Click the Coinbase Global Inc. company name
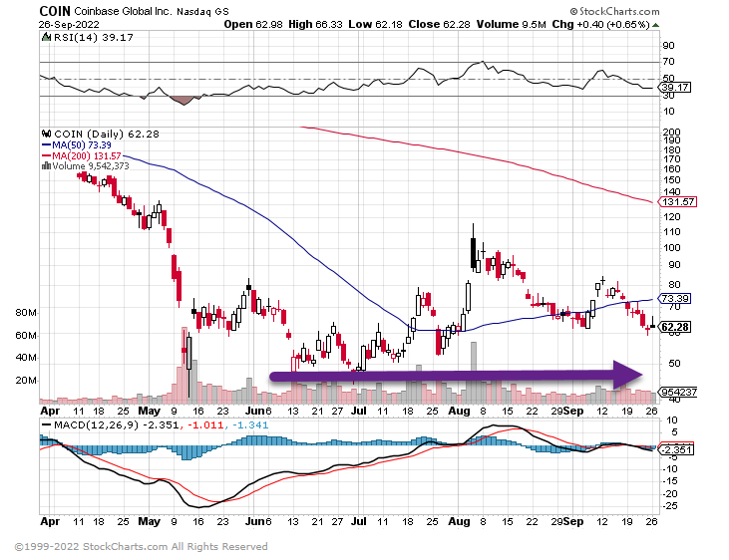 coord(124,11)
